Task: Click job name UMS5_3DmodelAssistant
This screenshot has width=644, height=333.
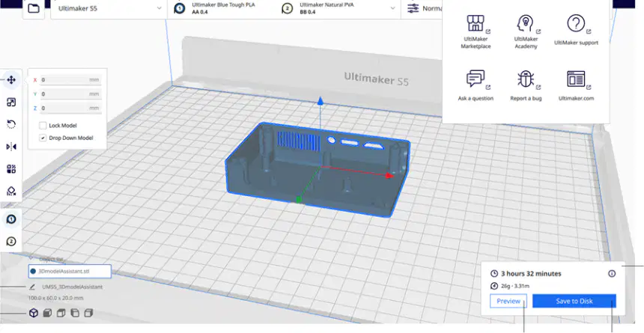Action: tap(73, 287)
